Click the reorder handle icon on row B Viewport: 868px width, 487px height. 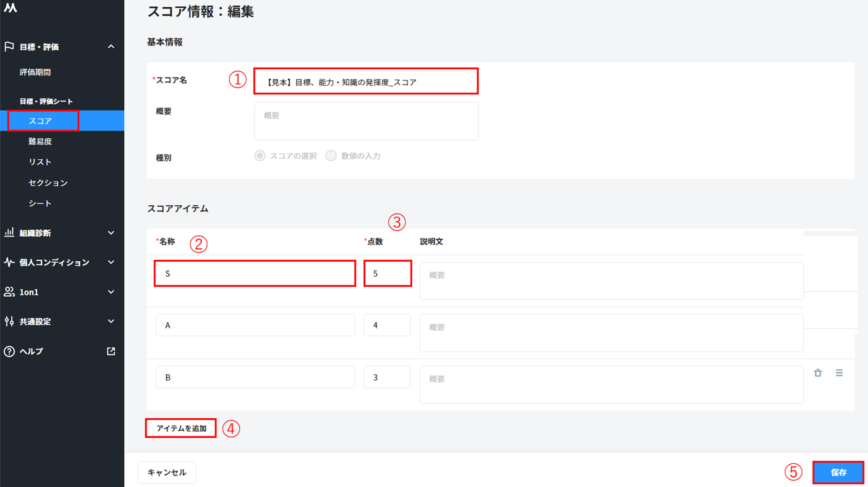pyautogui.click(x=839, y=373)
